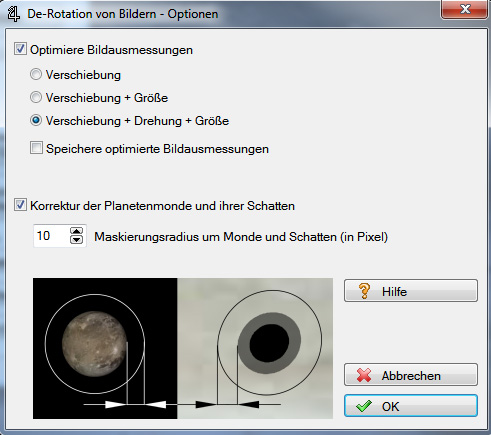
Task: Click the Abbrechen button
Action: point(411,375)
